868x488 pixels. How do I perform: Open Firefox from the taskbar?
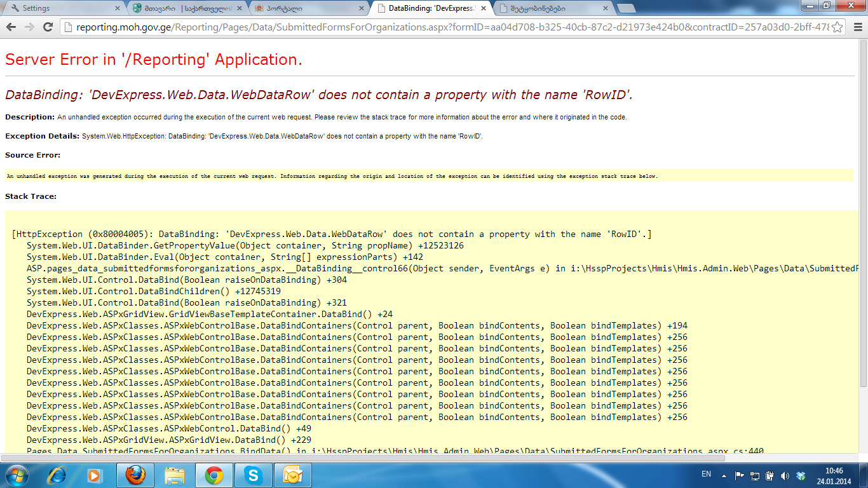(x=135, y=475)
